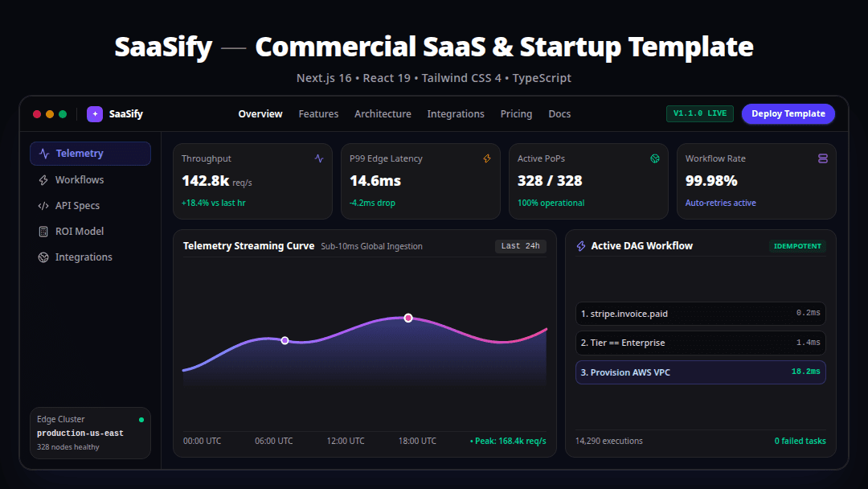Image resolution: width=868 pixels, height=489 pixels.
Task: Click the Last 24h range selector
Action: click(x=520, y=246)
